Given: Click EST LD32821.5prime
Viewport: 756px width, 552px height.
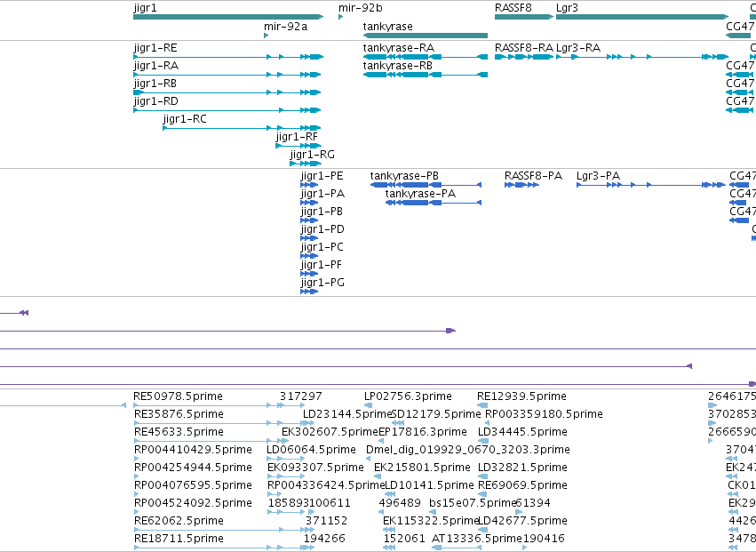Looking at the screenshot, I should click(x=522, y=468).
